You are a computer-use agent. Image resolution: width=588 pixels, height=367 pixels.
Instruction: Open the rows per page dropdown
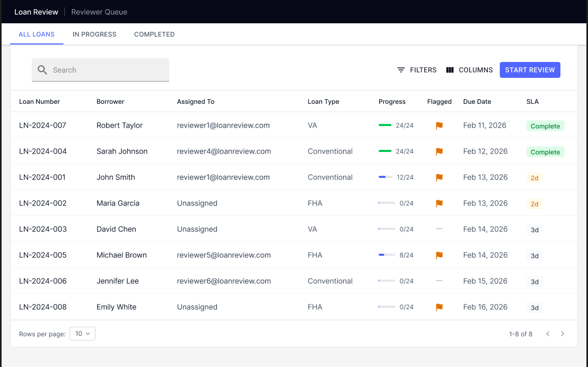(x=82, y=334)
